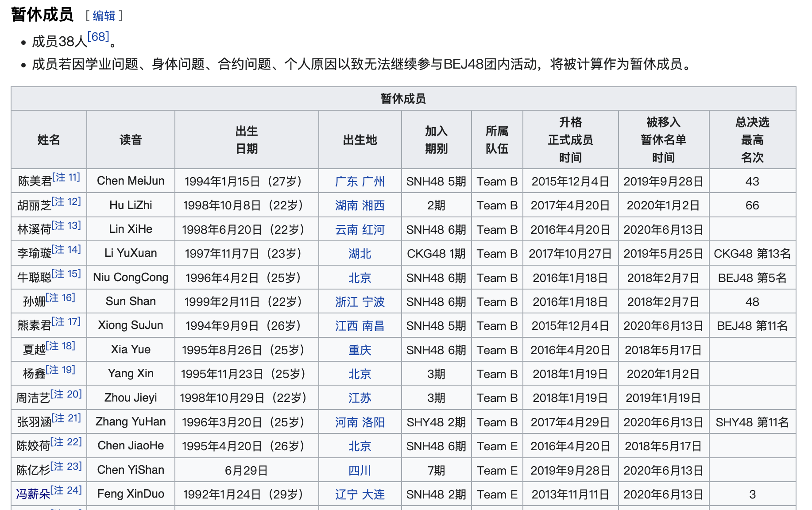Image resolution: width=812 pixels, height=510 pixels.
Task: Follow the 江苏 link in 周洁艺 row
Action: [x=360, y=398]
